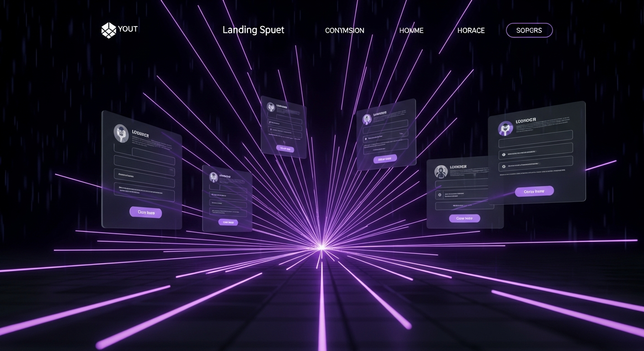Click the avatar on the far-left card
The image size is (644, 351).
[121, 132]
